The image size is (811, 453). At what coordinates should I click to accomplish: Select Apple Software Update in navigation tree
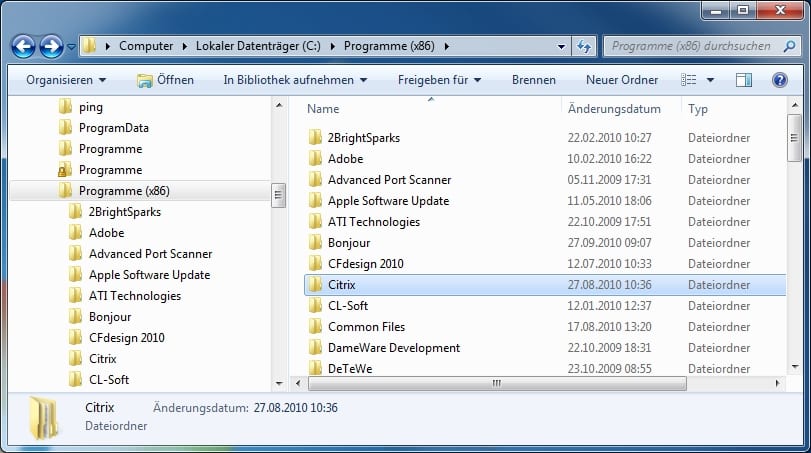click(x=149, y=275)
